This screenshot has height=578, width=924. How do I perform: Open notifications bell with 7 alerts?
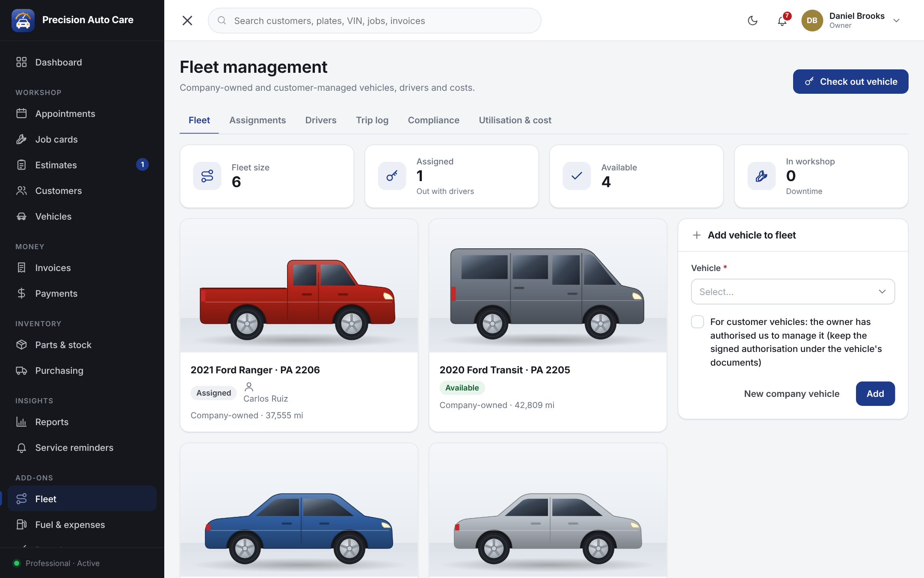[782, 21]
